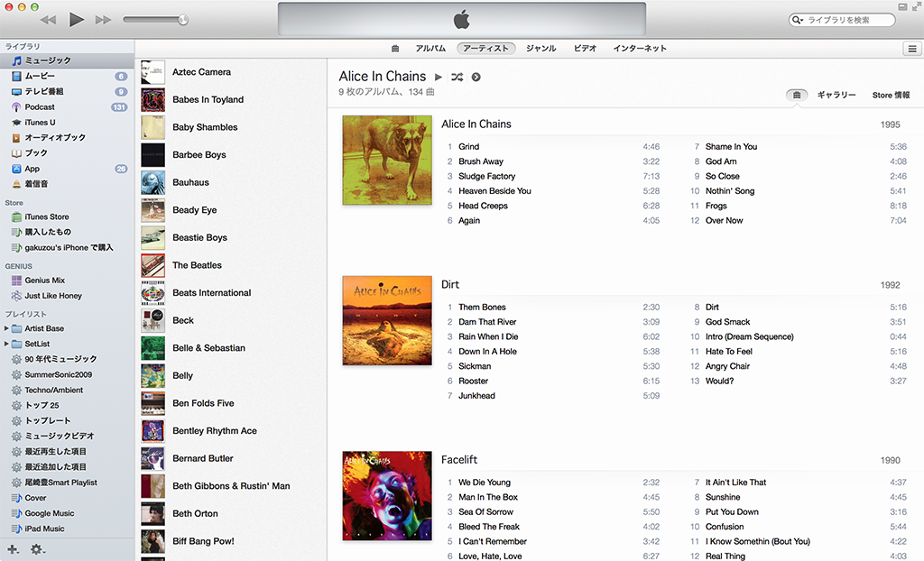
Task: Select Belle & Sebastian in the artist list
Action: click(231, 348)
